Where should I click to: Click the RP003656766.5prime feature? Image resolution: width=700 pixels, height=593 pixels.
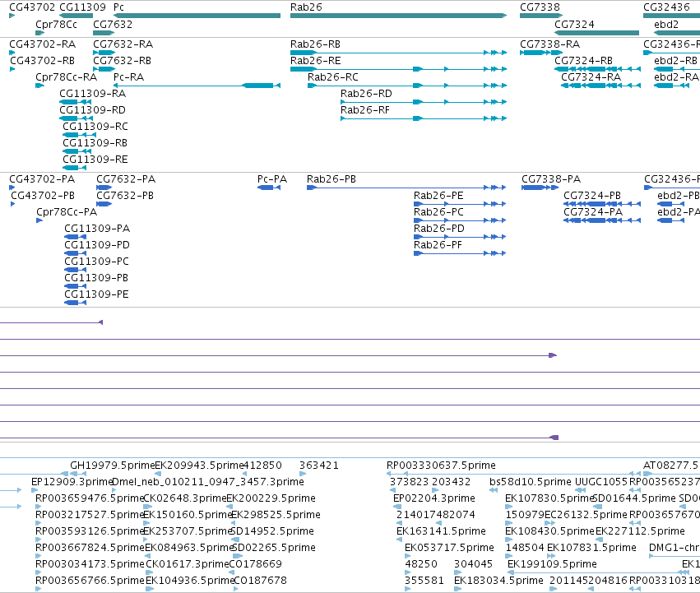pyautogui.click(x=90, y=581)
